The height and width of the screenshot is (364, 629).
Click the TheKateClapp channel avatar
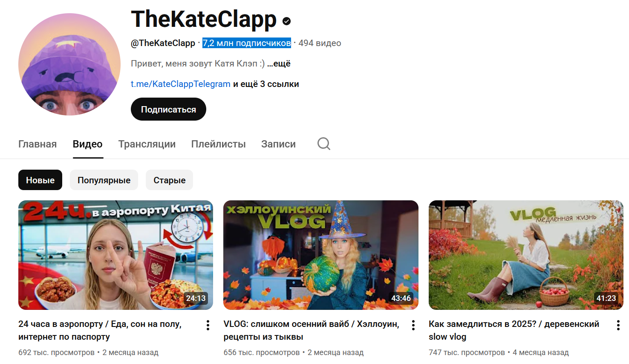coord(69,64)
